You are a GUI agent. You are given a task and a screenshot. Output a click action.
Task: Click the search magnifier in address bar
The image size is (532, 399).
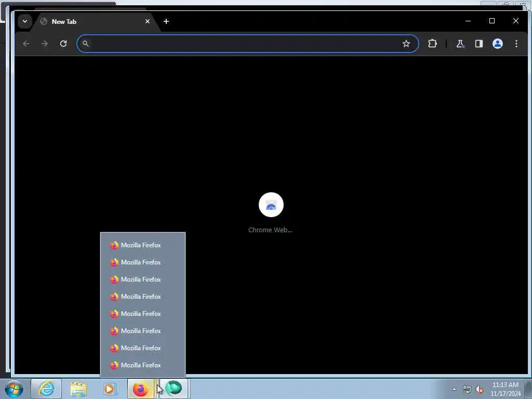86,44
